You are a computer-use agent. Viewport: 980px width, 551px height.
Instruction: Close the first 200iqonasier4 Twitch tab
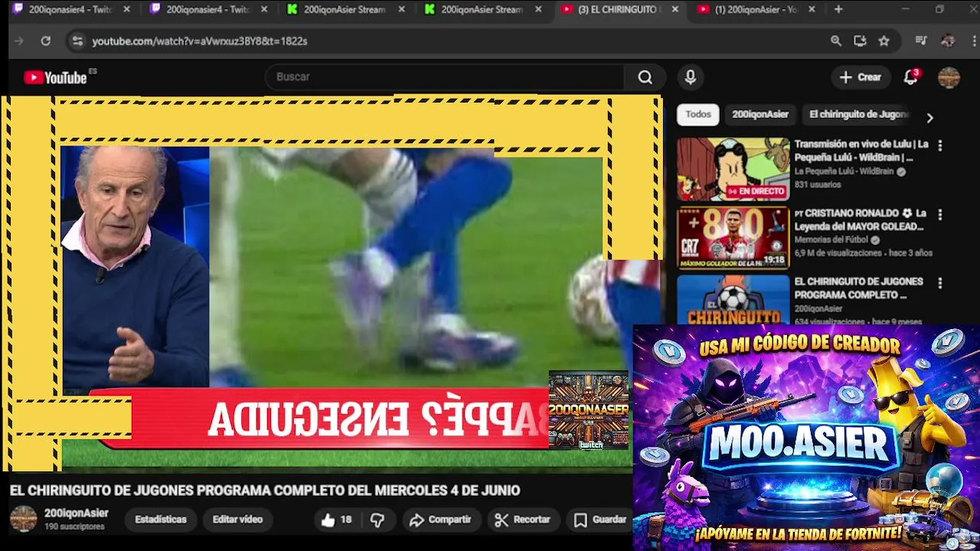126,9
